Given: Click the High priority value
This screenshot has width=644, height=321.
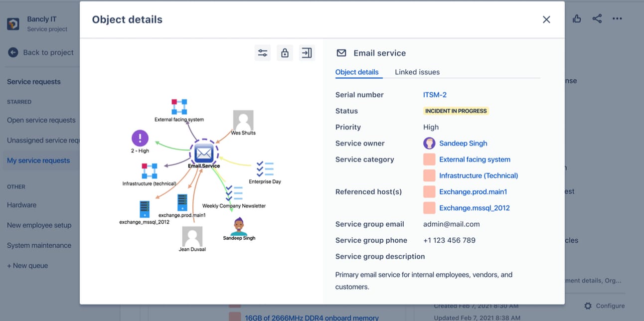Looking at the screenshot, I should pos(431,127).
